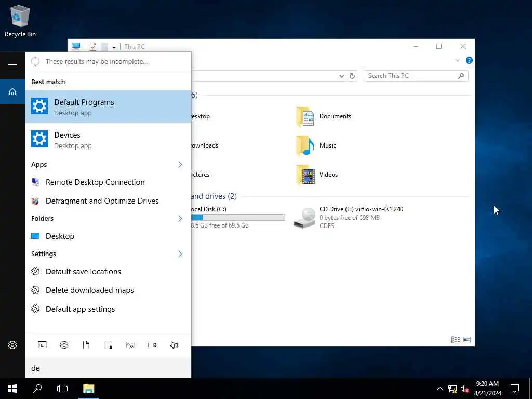532x399 pixels.
Task: Refresh the This PC address bar
Action: [352, 76]
